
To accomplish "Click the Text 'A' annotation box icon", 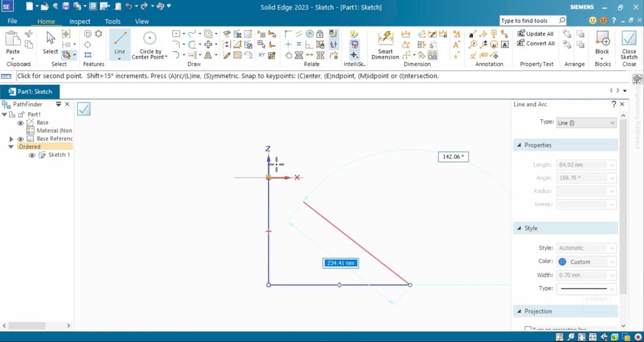I will coord(506,45).
